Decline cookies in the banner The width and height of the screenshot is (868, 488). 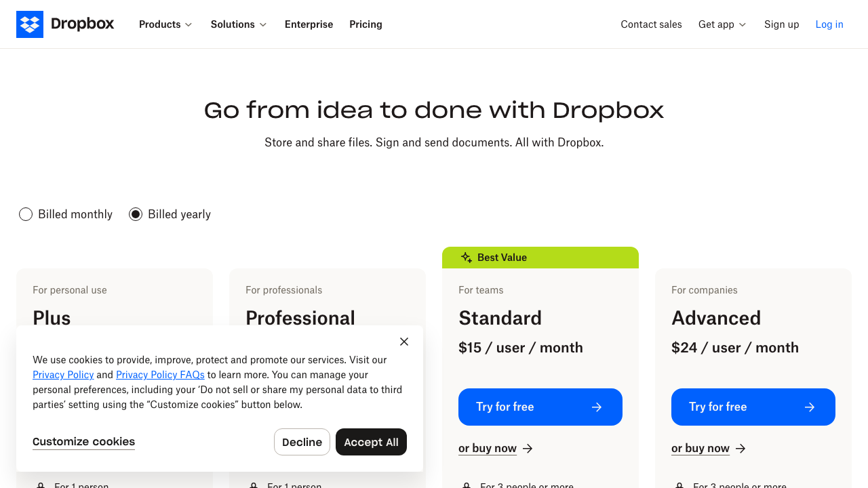click(x=302, y=442)
